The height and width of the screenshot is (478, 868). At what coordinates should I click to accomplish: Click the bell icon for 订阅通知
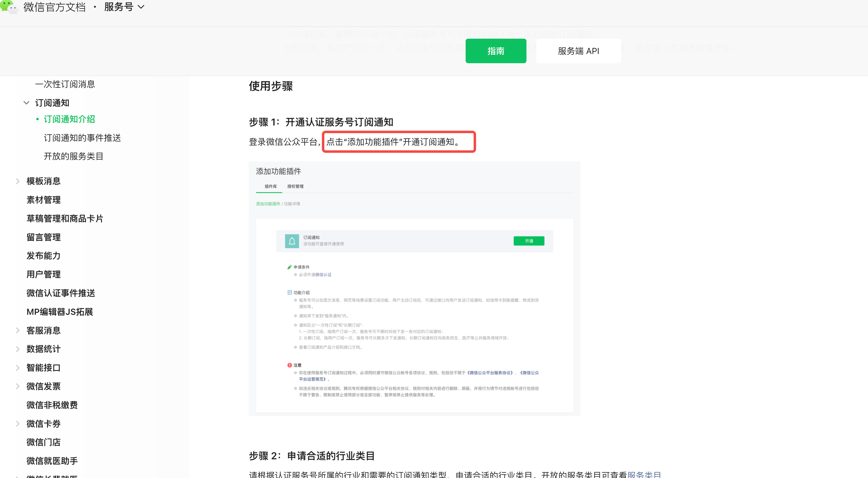pyautogui.click(x=292, y=241)
